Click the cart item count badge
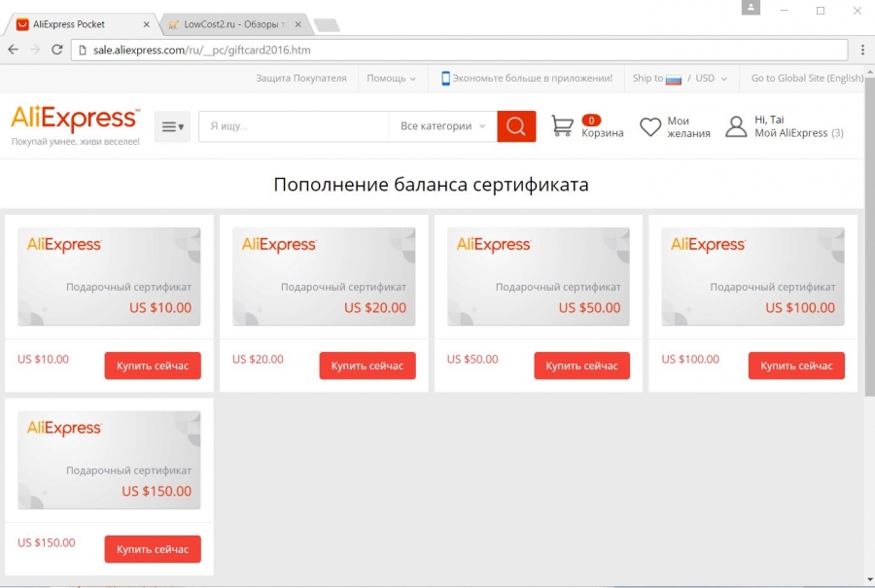Viewport: 875px width, 588px height. tap(591, 120)
